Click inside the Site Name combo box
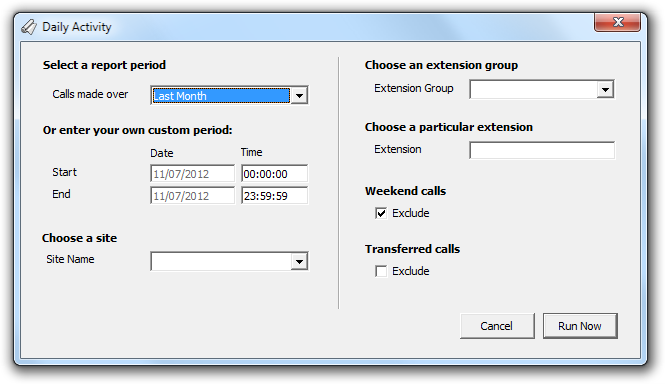The image size is (665, 384). [221, 261]
